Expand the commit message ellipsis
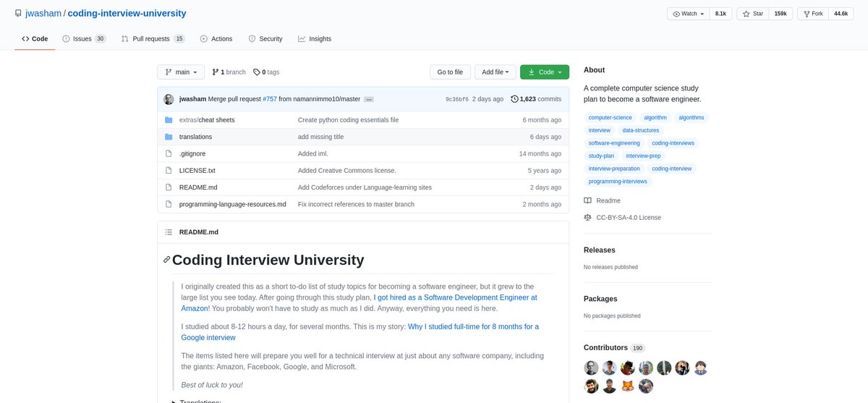This screenshot has width=868, height=403. coord(368,99)
